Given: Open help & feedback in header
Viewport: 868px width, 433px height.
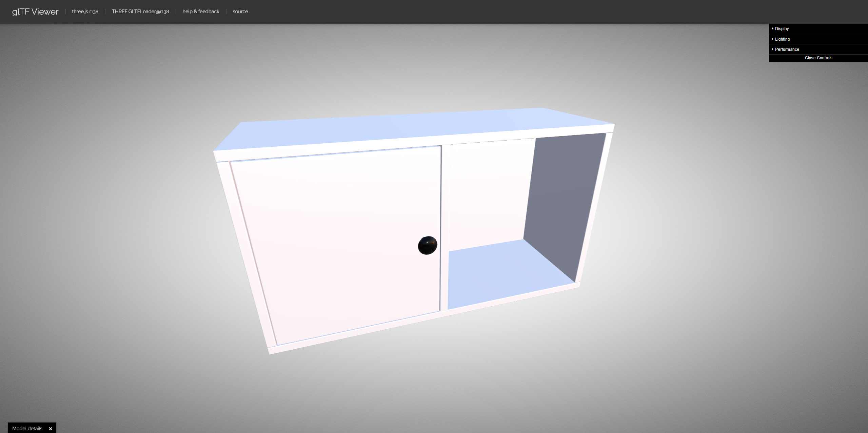Looking at the screenshot, I should (201, 12).
